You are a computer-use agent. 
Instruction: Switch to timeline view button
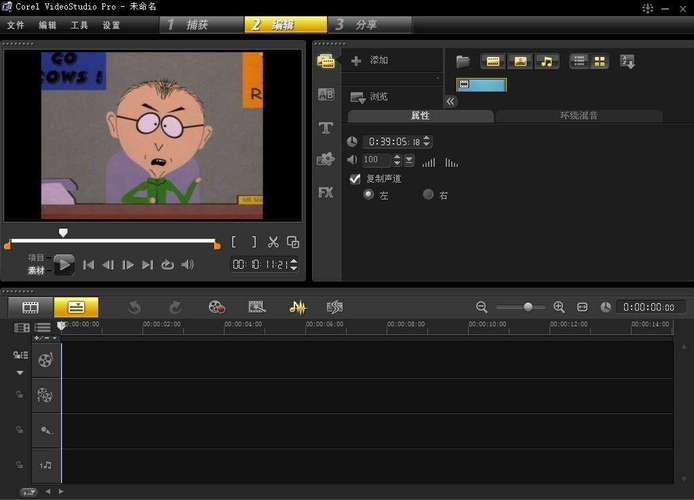coord(76,308)
